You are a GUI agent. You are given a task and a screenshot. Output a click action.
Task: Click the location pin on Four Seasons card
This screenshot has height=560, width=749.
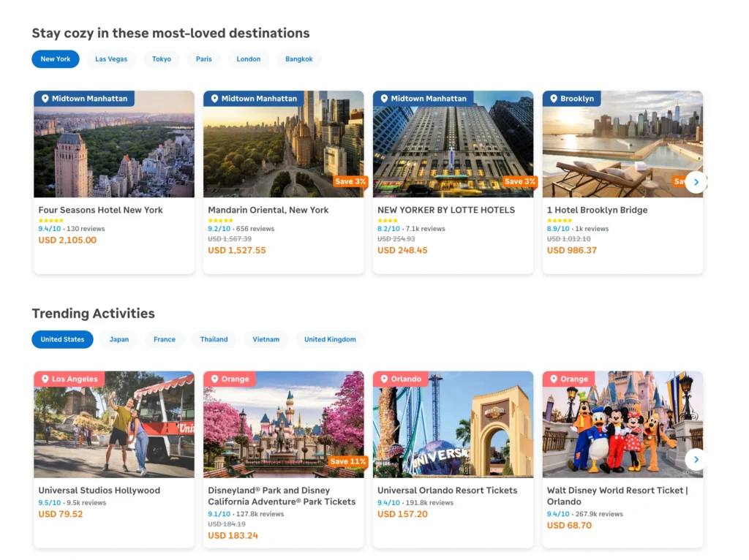pyautogui.click(x=45, y=99)
